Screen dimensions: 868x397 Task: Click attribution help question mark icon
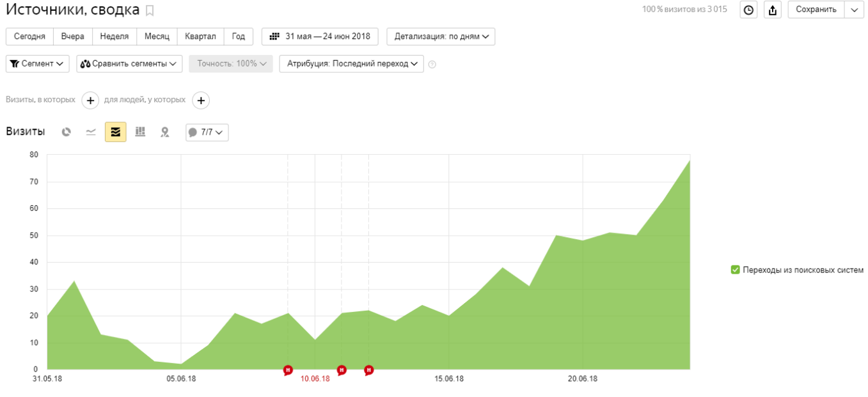point(432,64)
